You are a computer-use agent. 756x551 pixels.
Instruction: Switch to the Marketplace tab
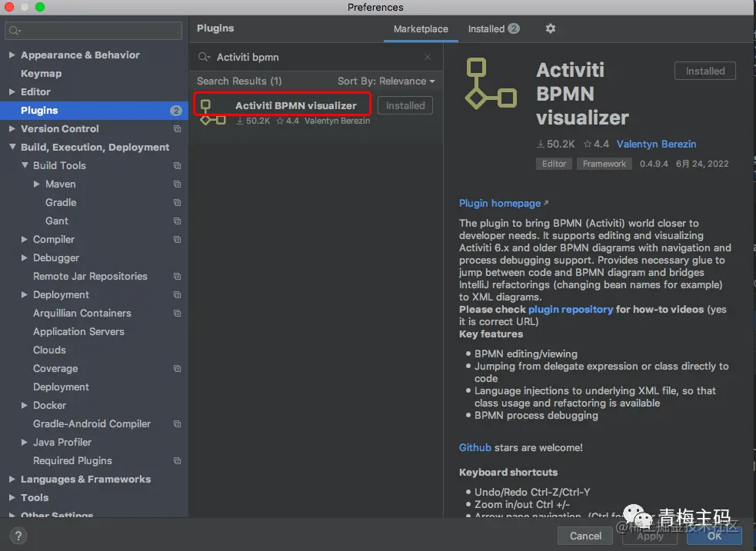421,29
